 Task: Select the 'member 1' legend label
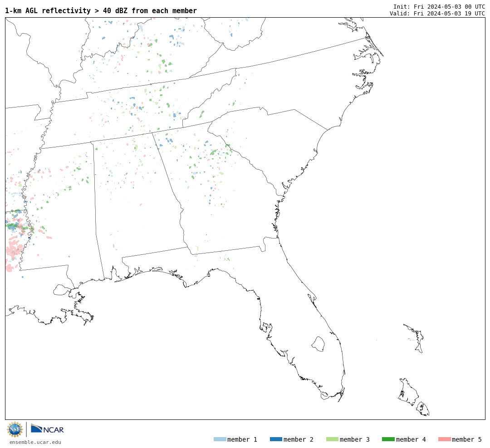[242, 439]
